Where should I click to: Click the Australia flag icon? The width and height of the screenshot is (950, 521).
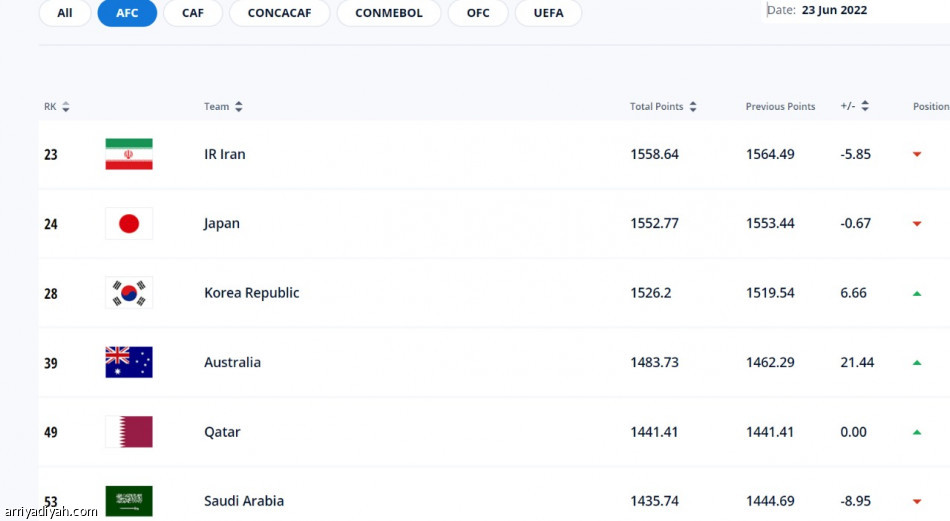129,362
